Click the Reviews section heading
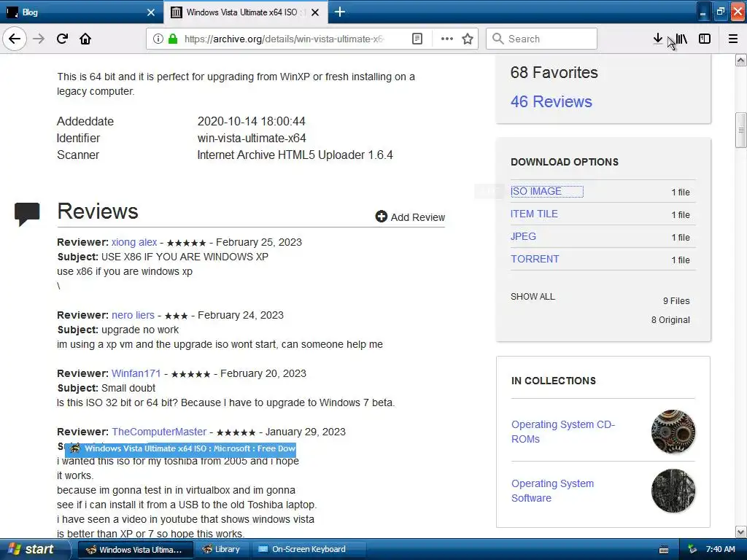This screenshot has height=560, width=747. click(98, 211)
